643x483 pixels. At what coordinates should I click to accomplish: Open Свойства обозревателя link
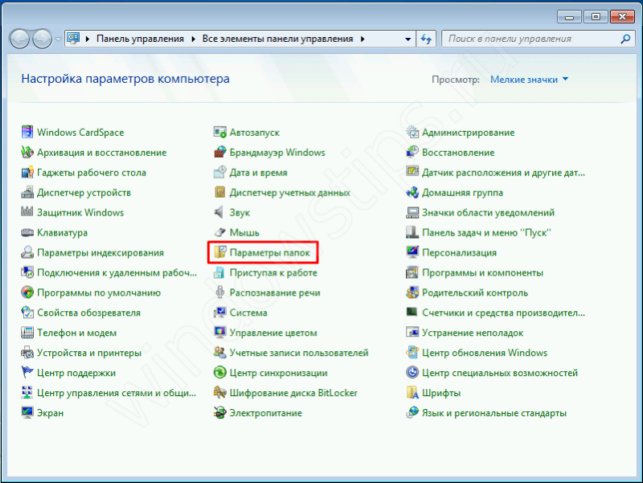(x=89, y=313)
